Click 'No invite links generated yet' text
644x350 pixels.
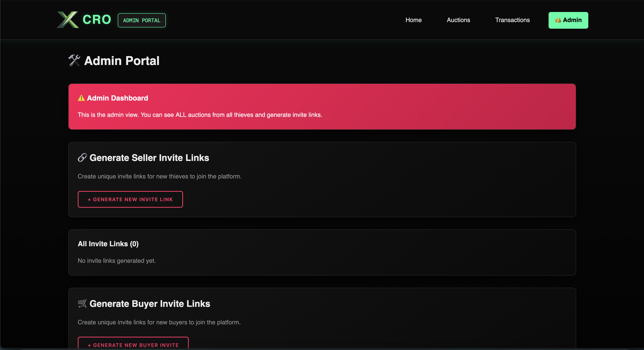pyautogui.click(x=117, y=261)
